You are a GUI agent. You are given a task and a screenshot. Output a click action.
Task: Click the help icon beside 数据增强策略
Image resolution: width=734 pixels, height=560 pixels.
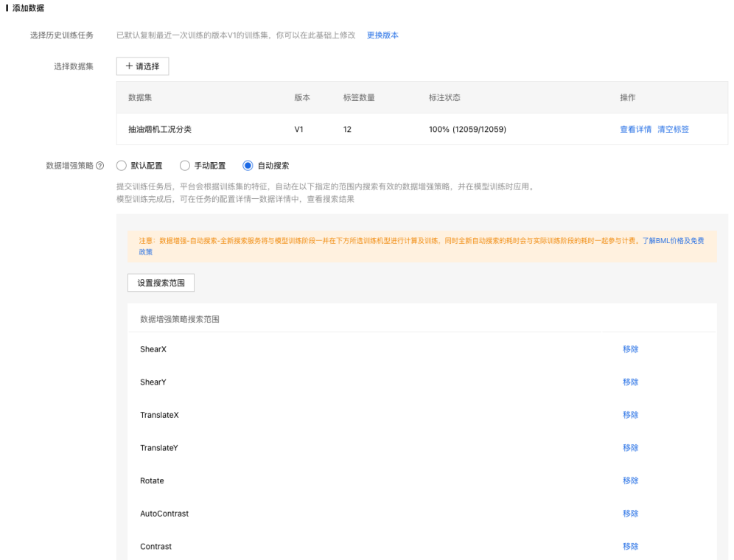tap(99, 166)
